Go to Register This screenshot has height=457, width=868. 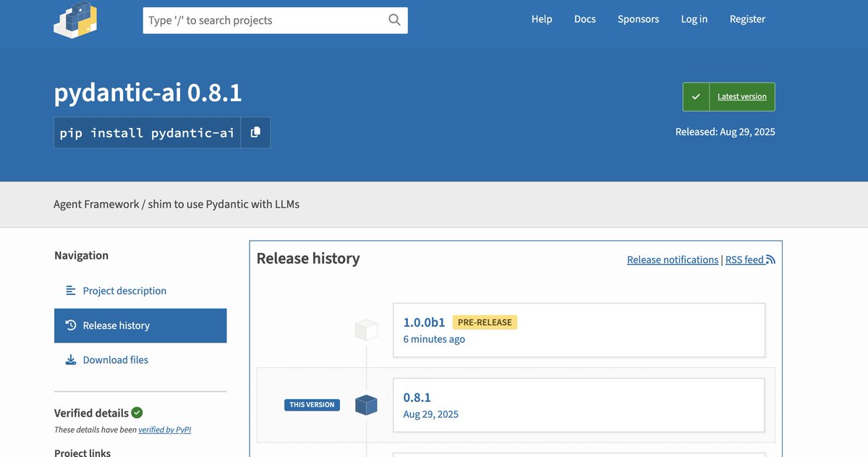tap(747, 20)
